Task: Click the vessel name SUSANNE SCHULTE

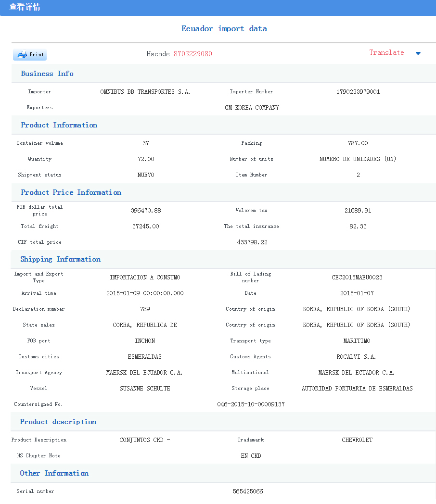Action: 145,389
